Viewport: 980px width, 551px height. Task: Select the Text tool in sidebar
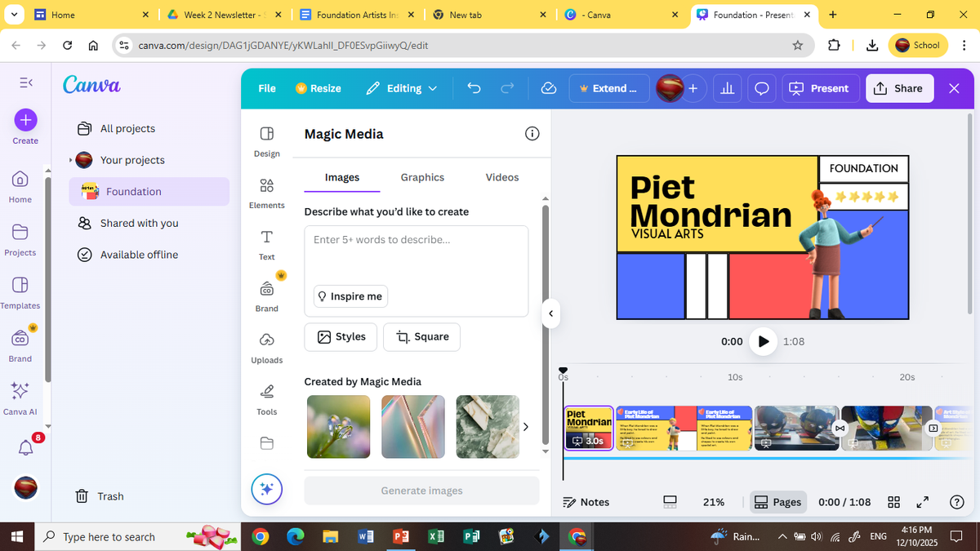coord(267,244)
